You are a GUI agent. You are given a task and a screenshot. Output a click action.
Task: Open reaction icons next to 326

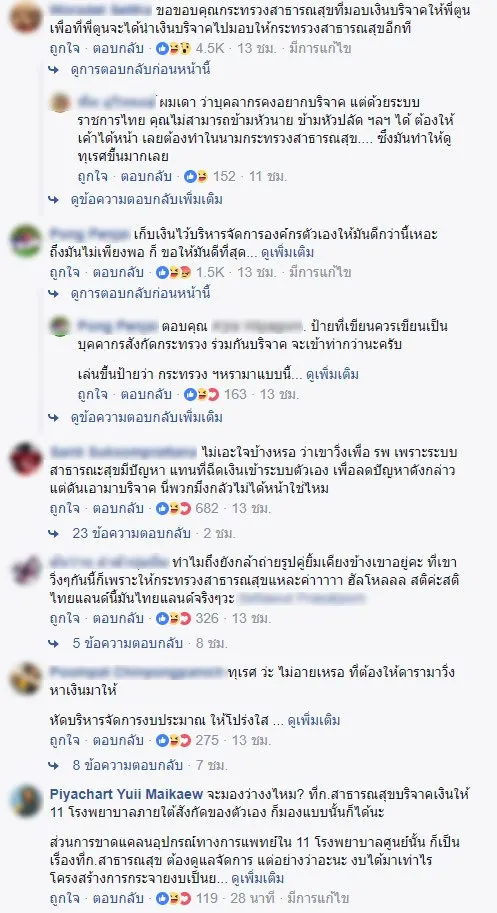pos(173,618)
